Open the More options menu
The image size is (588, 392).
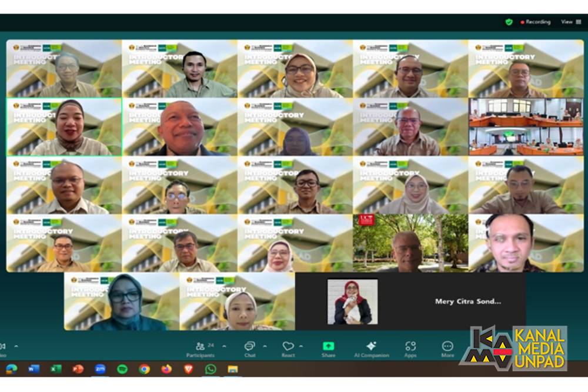pos(447,348)
